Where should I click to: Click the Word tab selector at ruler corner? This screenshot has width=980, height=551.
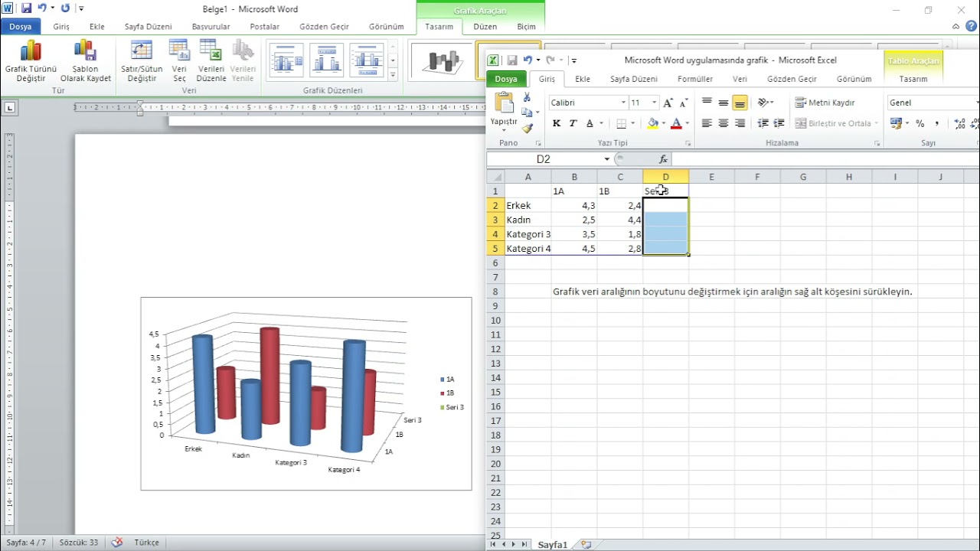[9, 108]
